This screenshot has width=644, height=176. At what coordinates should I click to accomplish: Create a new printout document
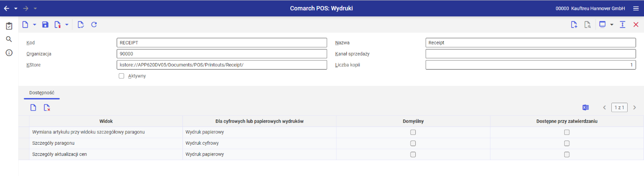click(26, 24)
